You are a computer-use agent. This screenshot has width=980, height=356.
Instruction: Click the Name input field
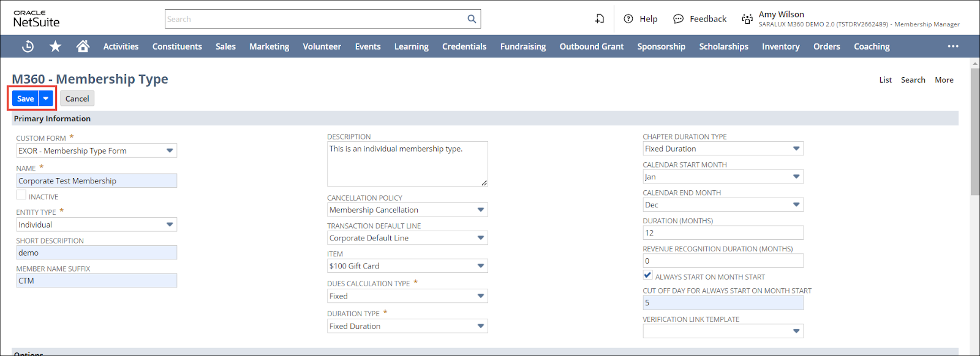(x=96, y=180)
